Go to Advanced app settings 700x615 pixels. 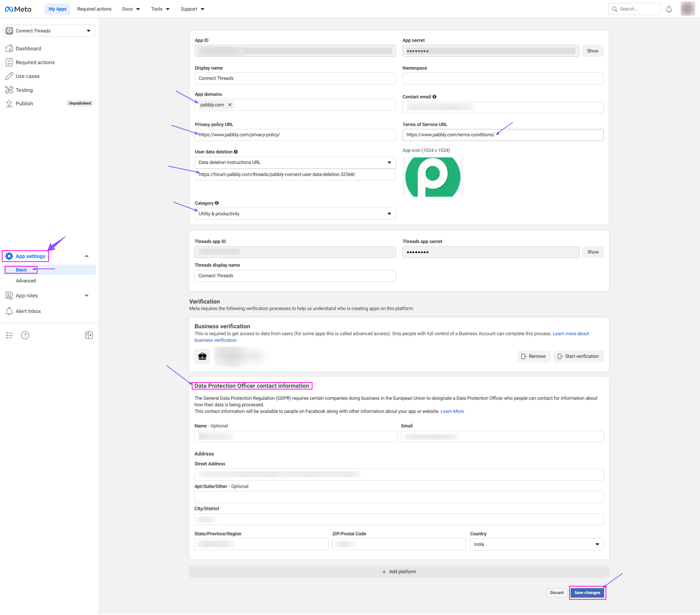point(26,281)
